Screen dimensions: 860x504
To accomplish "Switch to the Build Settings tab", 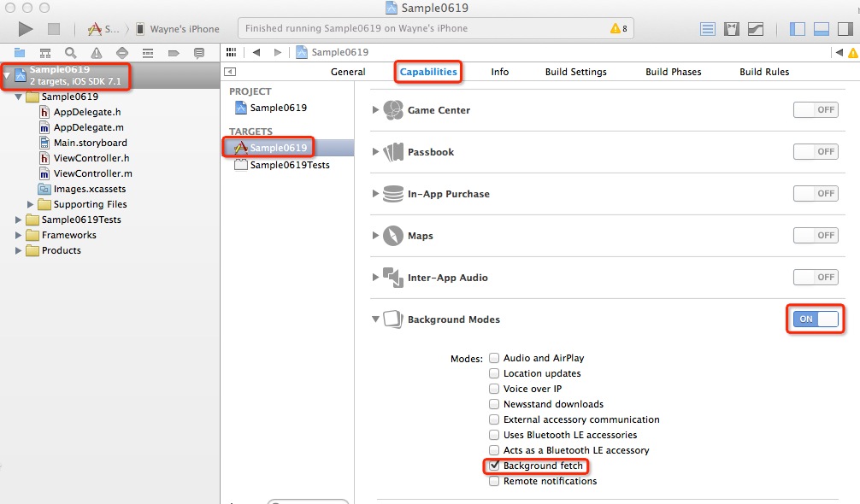I will 575,72.
